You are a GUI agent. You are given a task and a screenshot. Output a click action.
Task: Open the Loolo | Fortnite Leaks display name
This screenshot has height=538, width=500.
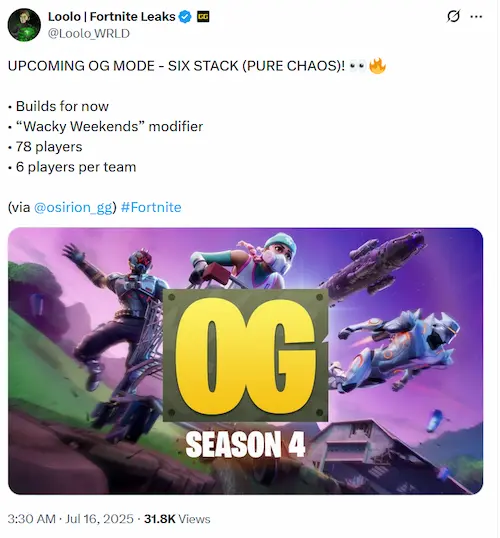pyautogui.click(x=112, y=16)
